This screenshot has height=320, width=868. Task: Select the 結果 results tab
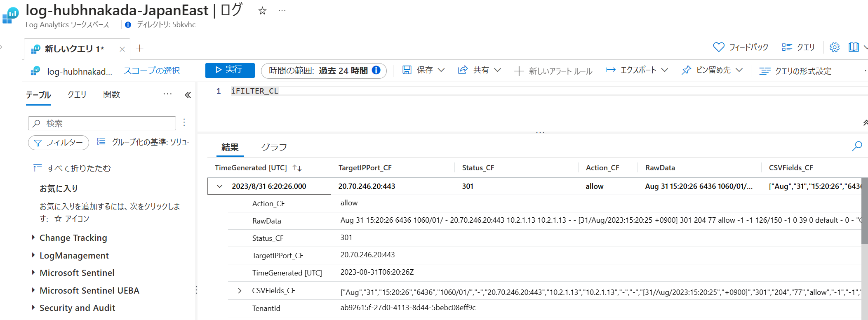pyautogui.click(x=230, y=147)
